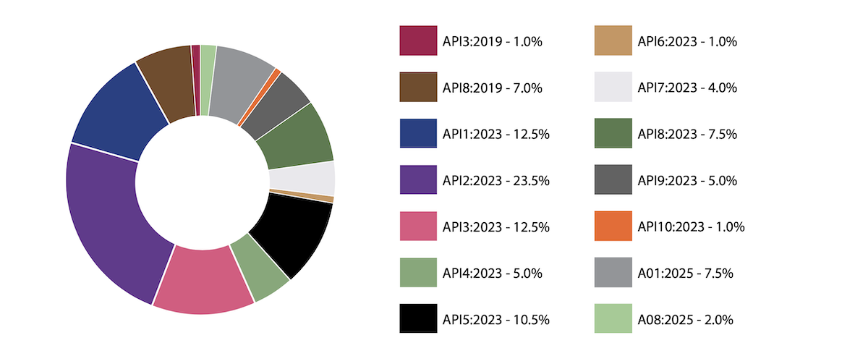This screenshot has width=868, height=356.
Task: Click the maroon API3:2019 legend swatch
Action: (418, 41)
